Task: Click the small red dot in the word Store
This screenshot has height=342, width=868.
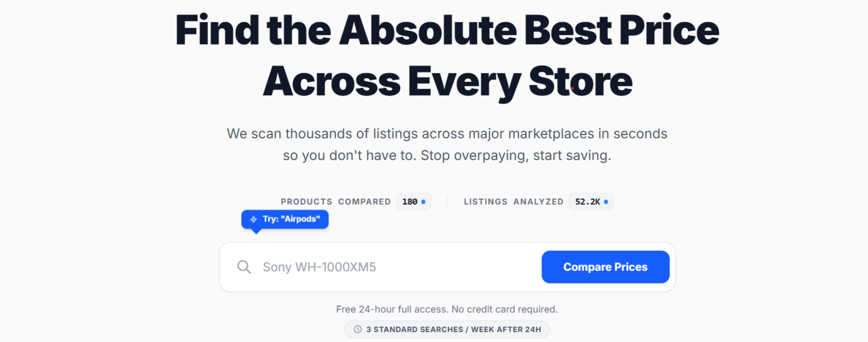Action: pyautogui.click(x=572, y=88)
